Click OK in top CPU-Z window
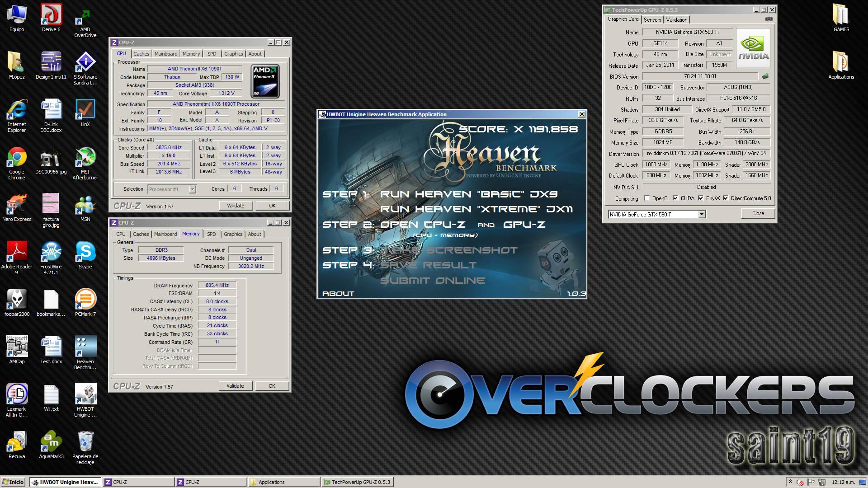 pos(272,206)
